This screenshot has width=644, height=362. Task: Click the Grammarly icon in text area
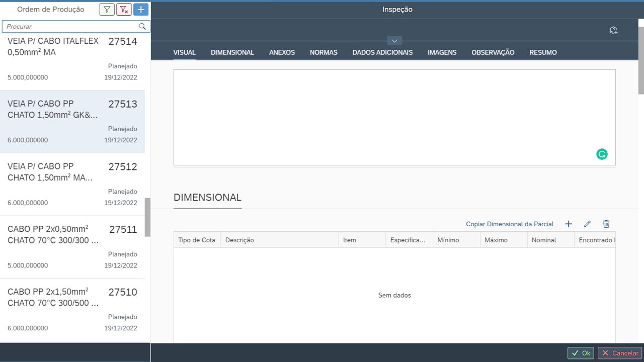point(602,154)
